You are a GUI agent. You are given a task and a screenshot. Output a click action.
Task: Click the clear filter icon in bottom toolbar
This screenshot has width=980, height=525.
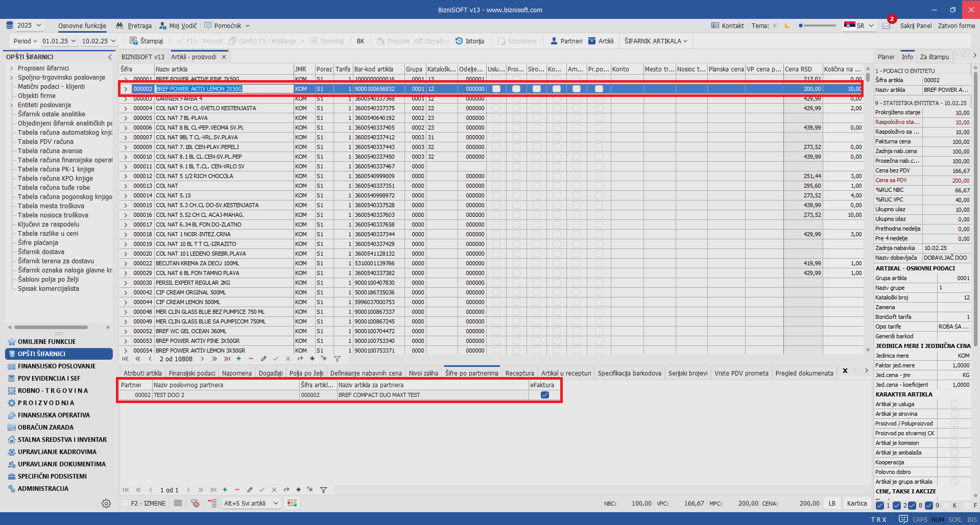195,504
